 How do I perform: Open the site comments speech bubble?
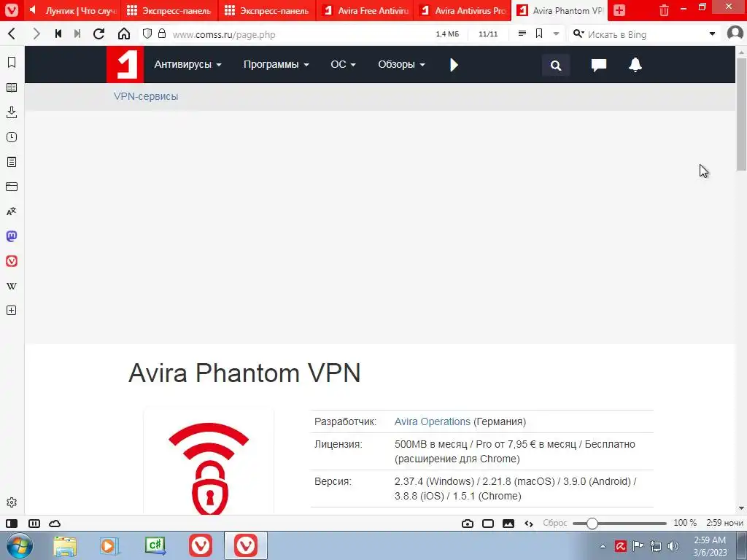(599, 65)
